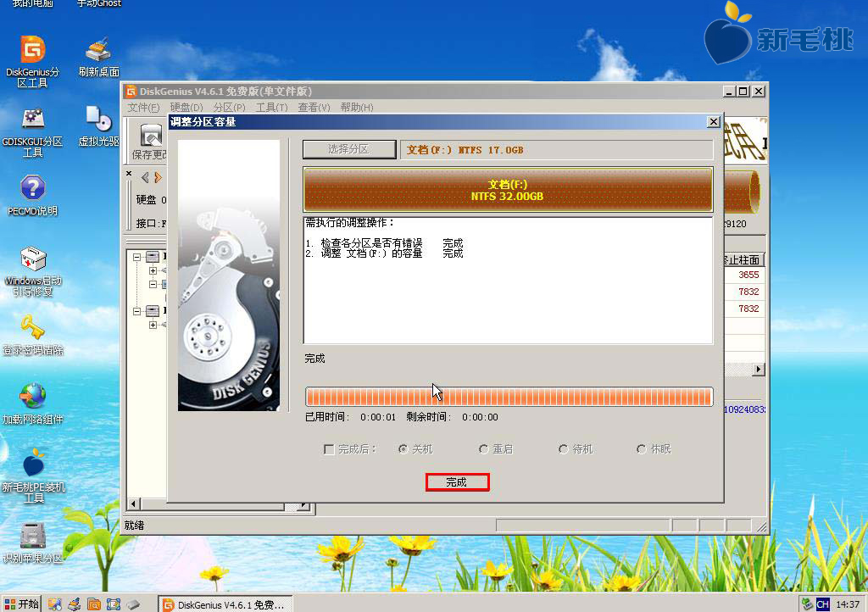Select the 待机 radio button
Viewport: 868px width, 612px height.
(563, 448)
